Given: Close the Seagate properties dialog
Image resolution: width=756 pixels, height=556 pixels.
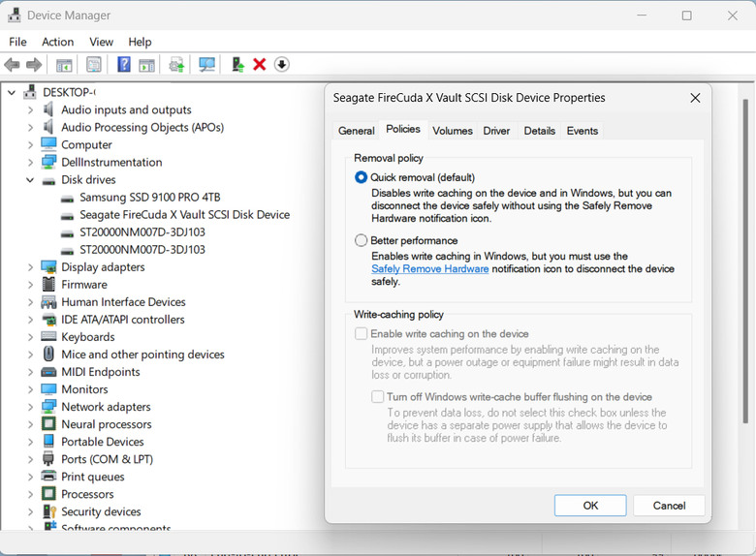Looking at the screenshot, I should (695, 98).
